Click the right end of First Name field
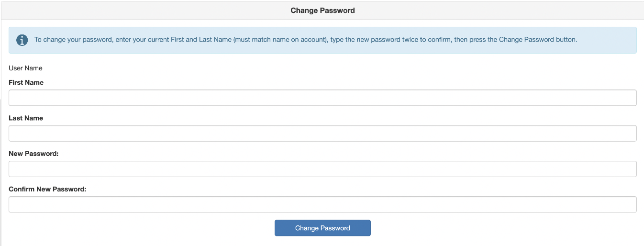The image size is (644, 246). pyautogui.click(x=627, y=98)
